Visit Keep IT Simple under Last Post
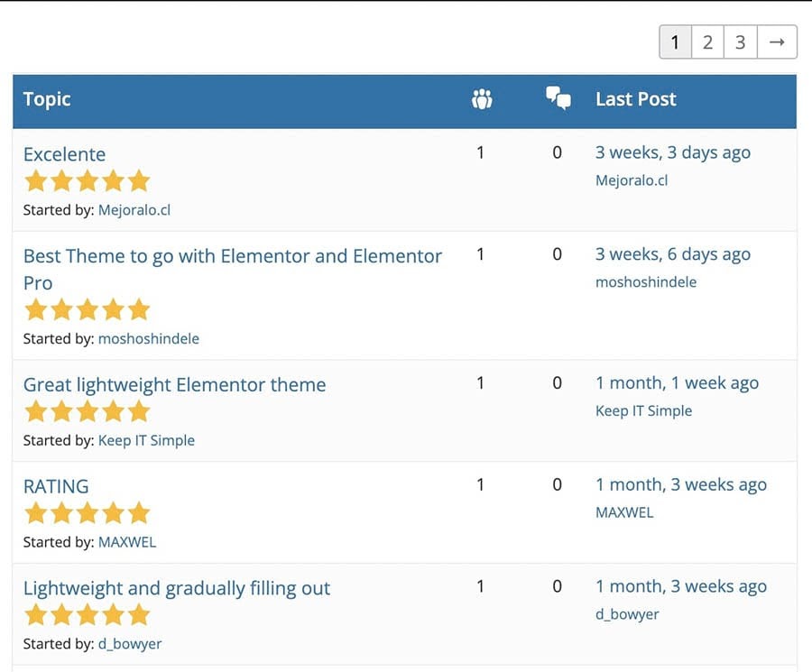This screenshot has height=672, width=812. click(643, 411)
